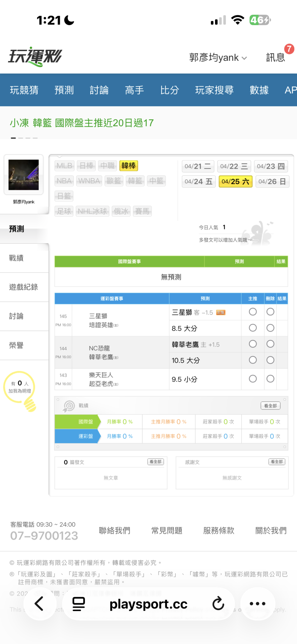Screen dimensions: 297x644
Task: Open 預測 tab in left sidebar
Action: pos(24,229)
